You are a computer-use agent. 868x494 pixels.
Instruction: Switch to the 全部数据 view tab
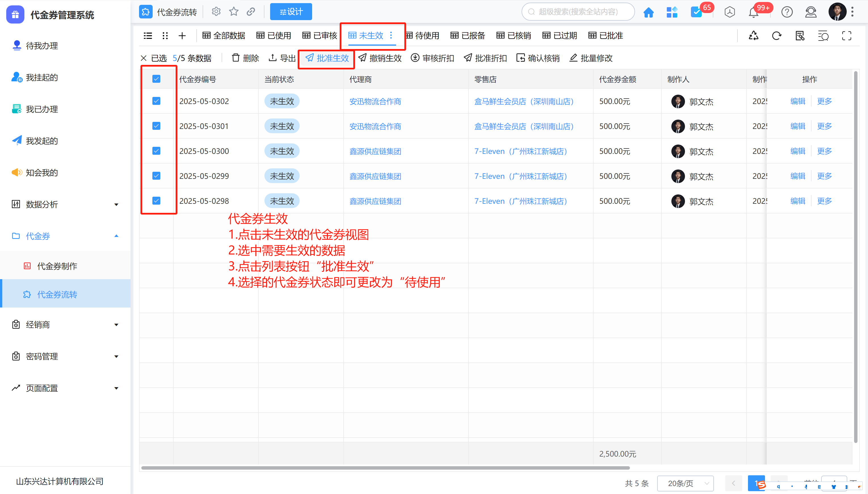click(x=224, y=36)
